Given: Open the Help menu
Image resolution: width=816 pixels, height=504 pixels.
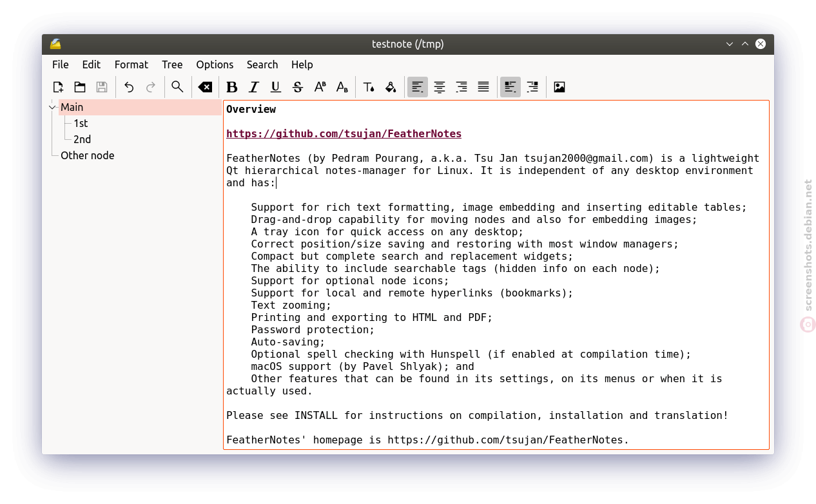Looking at the screenshot, I should pos(302,64).
